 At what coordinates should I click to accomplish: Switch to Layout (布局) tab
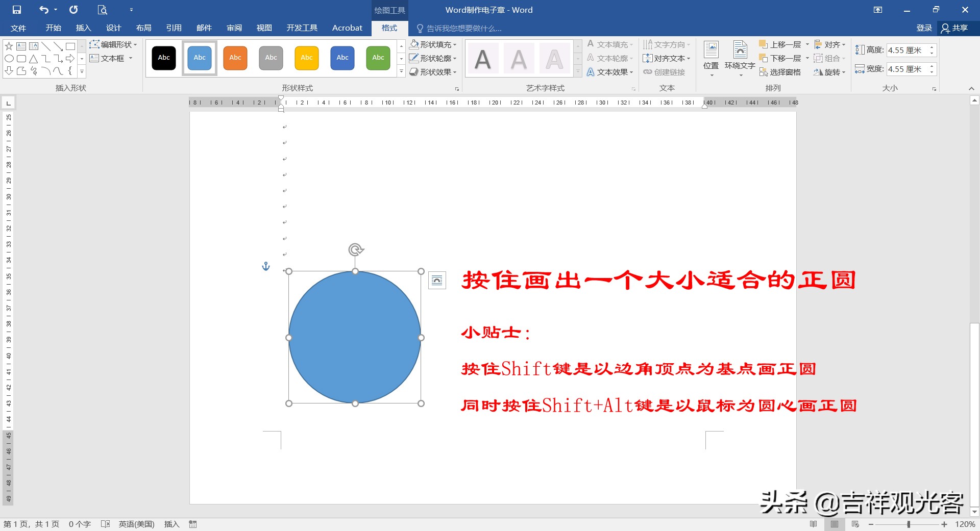(144, 28)
